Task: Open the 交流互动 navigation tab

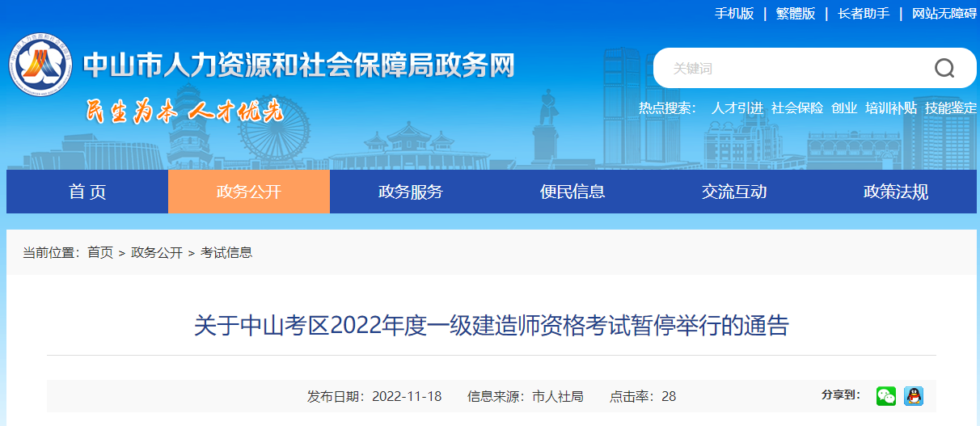Action: pos(734,192)
